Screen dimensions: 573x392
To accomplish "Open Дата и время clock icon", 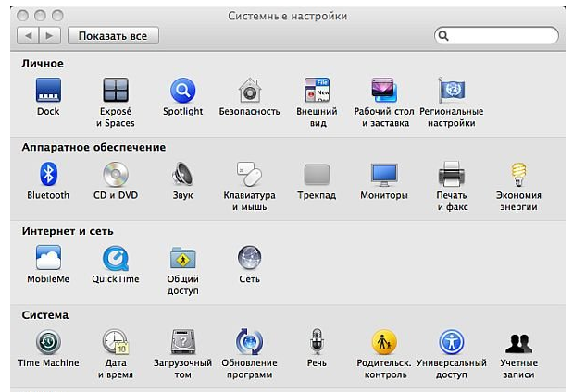I will [x=116, y=342].
